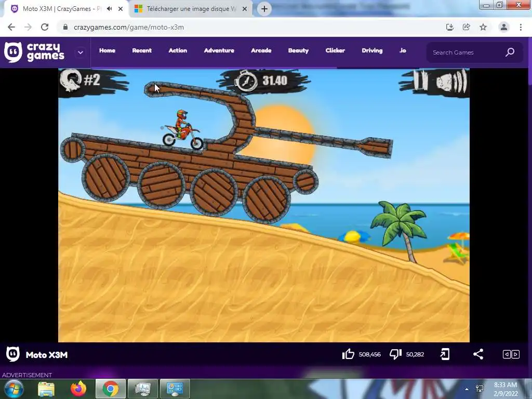Viewport: 532px width, 399px height.
Task: Switch to the Télécharger une image disque tab
Action: [x=191, y=9]
